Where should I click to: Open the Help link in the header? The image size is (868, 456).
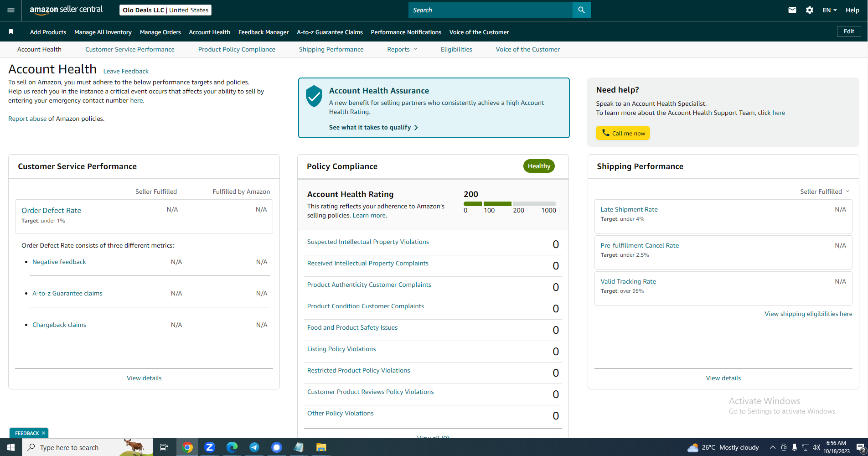pos(852,10)
